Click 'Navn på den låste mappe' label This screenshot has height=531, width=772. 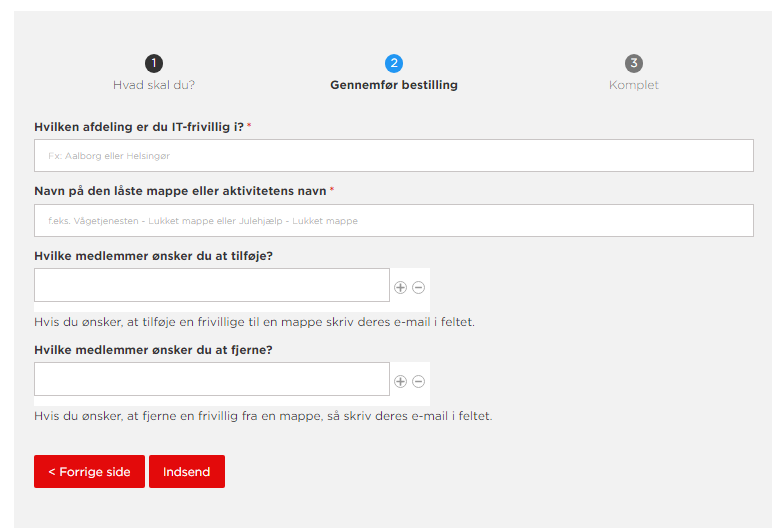click(x=180, y=191)
